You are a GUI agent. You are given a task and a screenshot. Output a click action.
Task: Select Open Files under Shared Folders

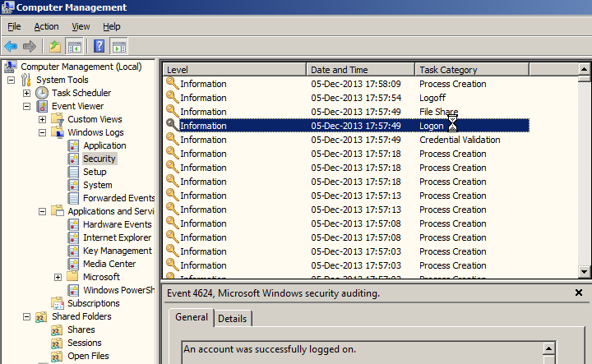88,356
